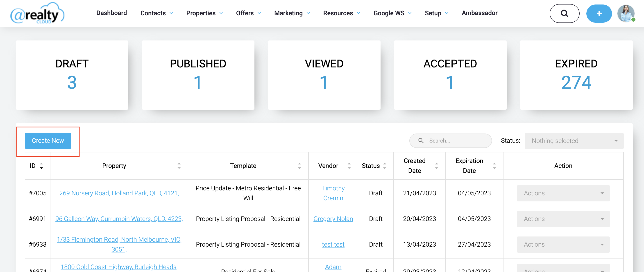Click the blue plus quick-add button

pos(599,13)
